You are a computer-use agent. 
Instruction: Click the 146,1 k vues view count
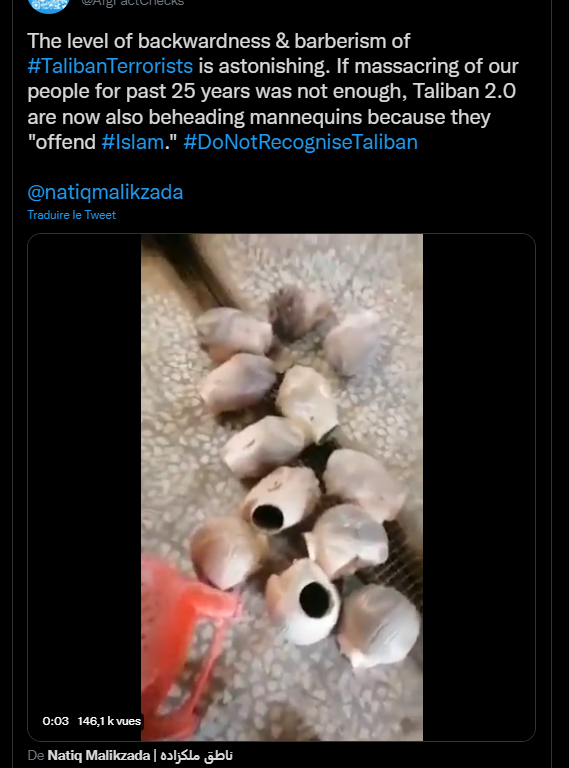click(109, 721)
